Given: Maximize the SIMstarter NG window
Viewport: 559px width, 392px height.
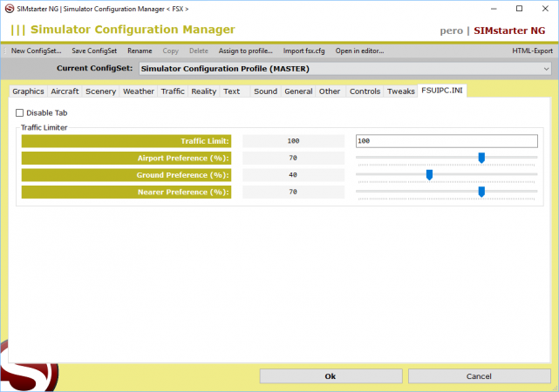Looking at the screenshot, I should pyautogui.click(x=520, y=9).
